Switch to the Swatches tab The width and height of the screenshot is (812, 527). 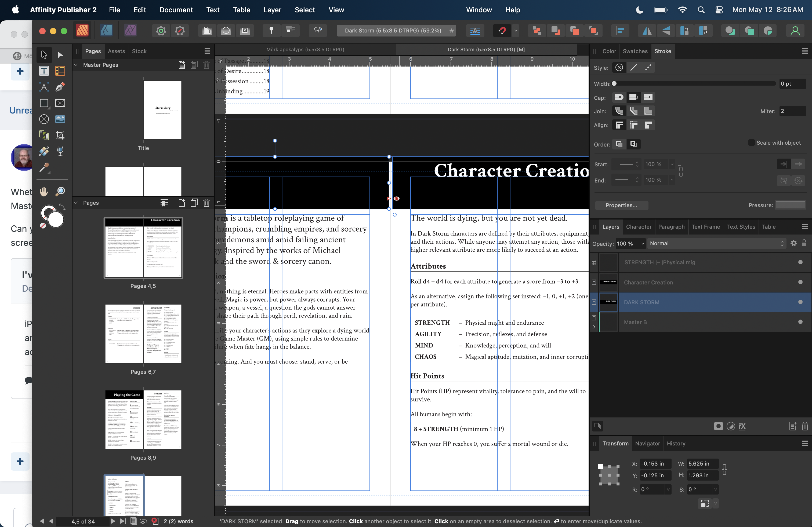pyautogui.click(x=635, y=51)
